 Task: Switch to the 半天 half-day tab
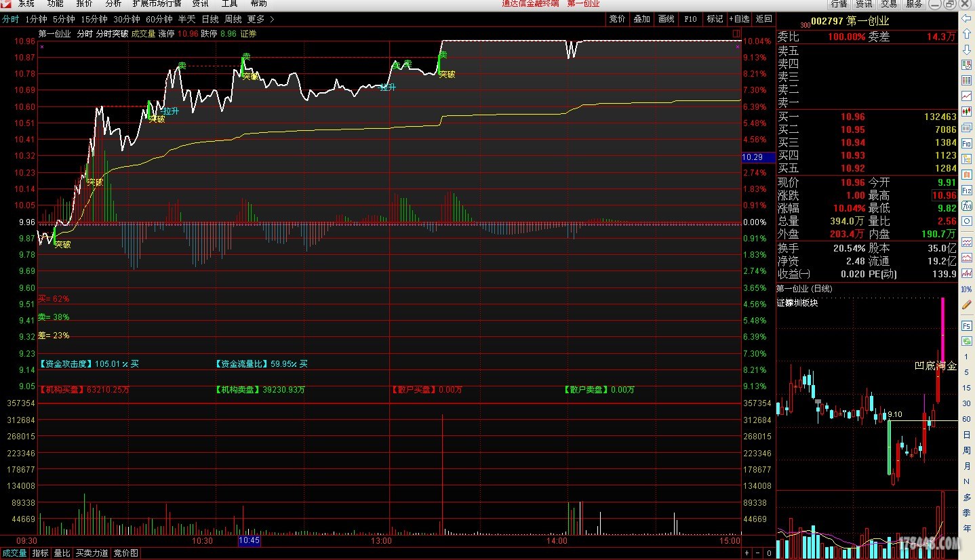(x=186, y=19)
